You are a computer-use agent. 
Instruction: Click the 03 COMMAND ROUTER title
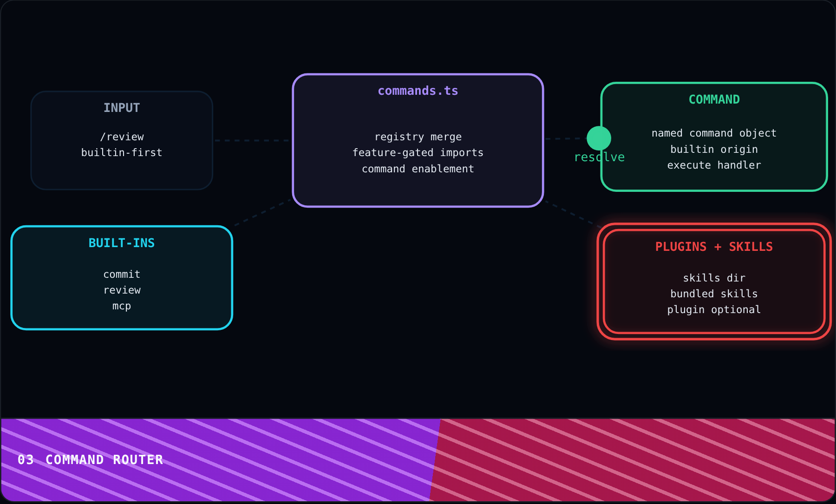91,460
